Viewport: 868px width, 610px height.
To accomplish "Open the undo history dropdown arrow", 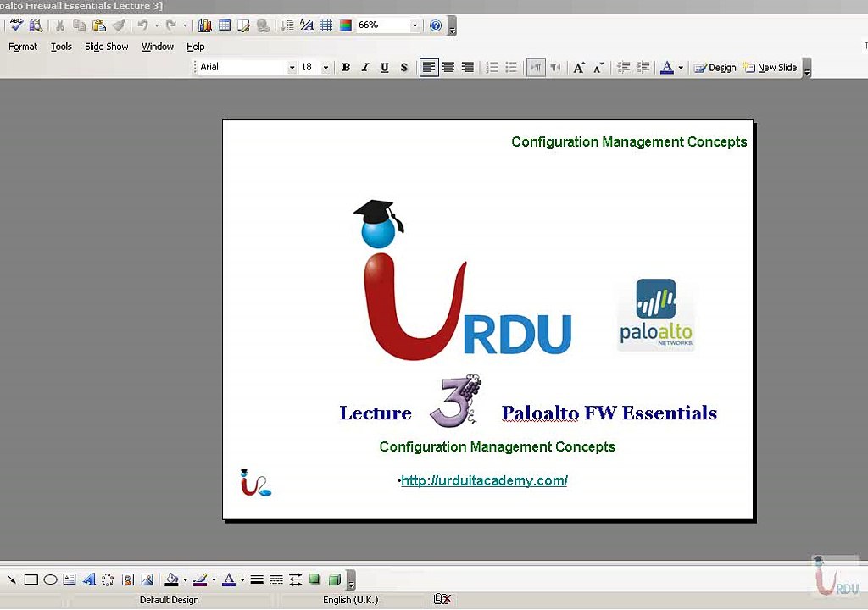I will click(x=157, y=25).
